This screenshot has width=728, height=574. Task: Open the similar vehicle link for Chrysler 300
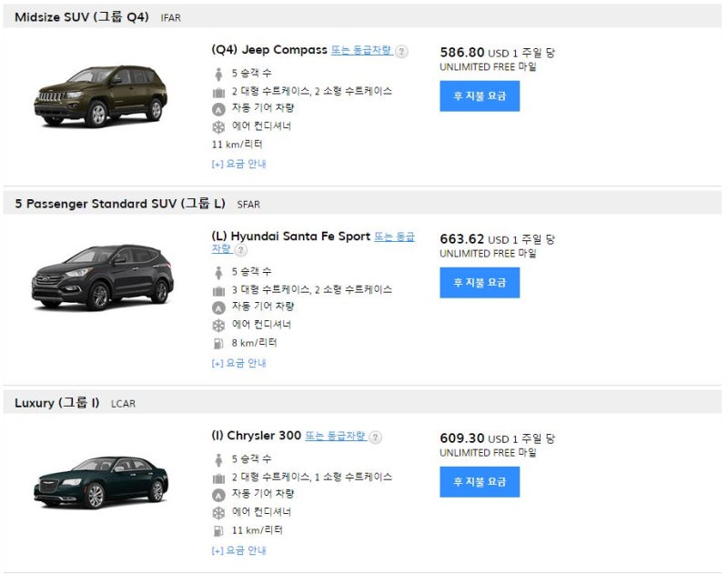[x=335, y=437]
